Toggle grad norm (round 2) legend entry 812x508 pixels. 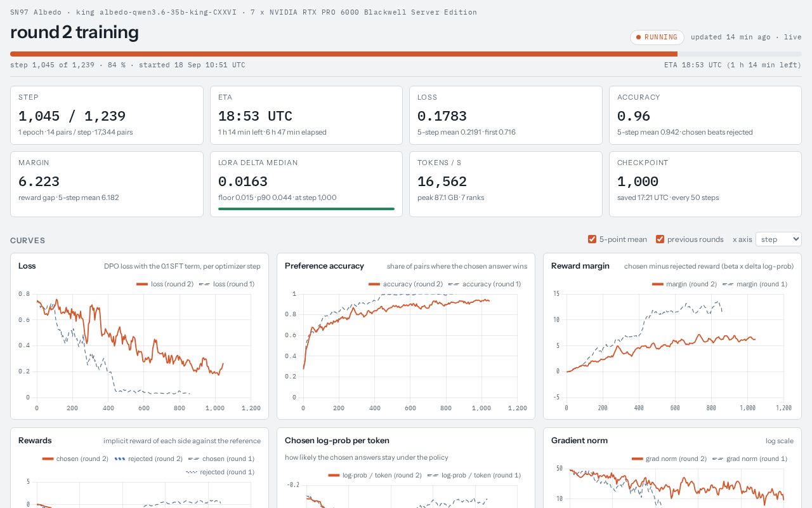click(669, 458)
